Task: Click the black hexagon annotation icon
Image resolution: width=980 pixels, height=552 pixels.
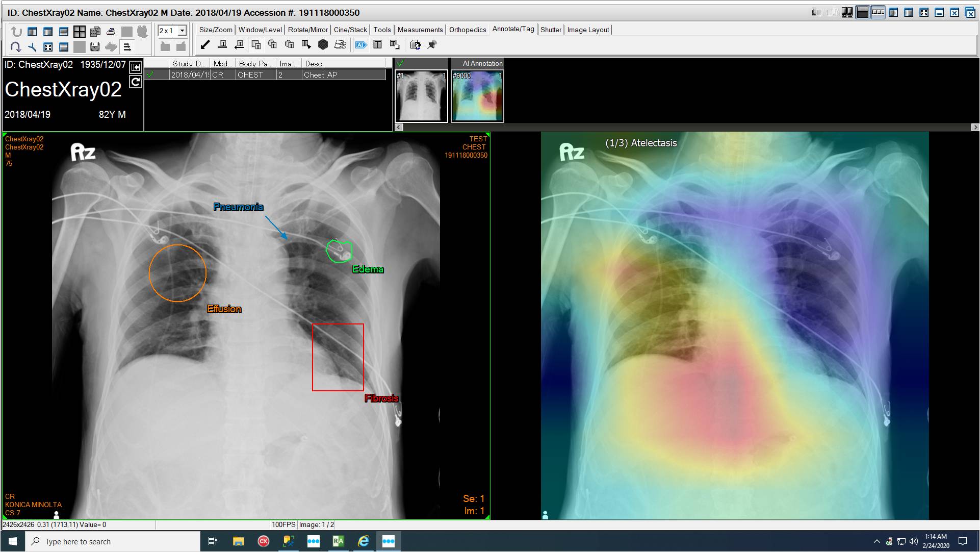Action: pyautogui.click(x=323, y=45)
